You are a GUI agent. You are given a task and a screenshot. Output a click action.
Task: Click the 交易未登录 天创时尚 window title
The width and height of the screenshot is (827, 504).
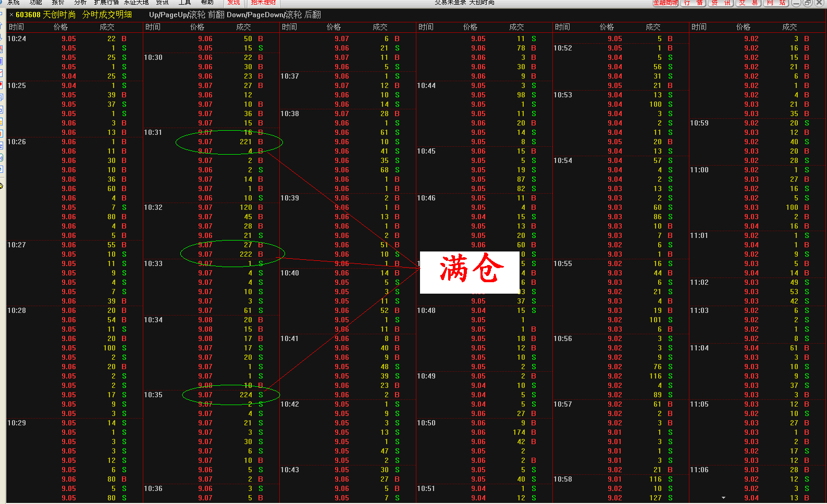[465, 3]
